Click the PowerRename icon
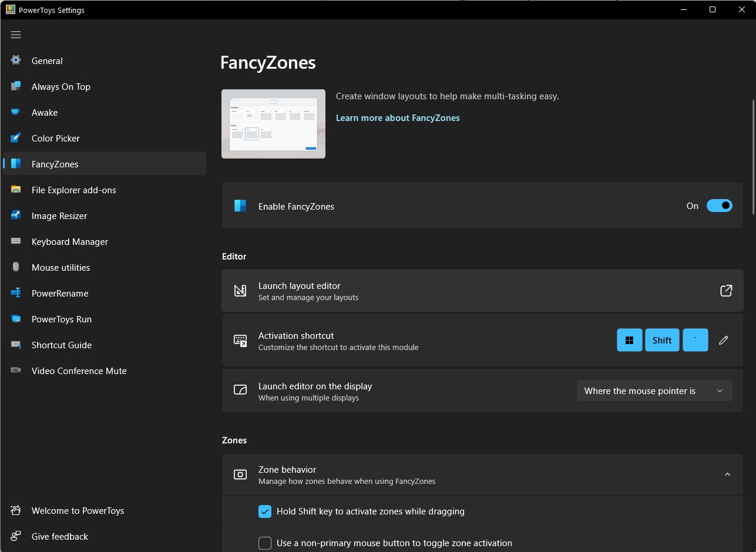 (16, 293)
